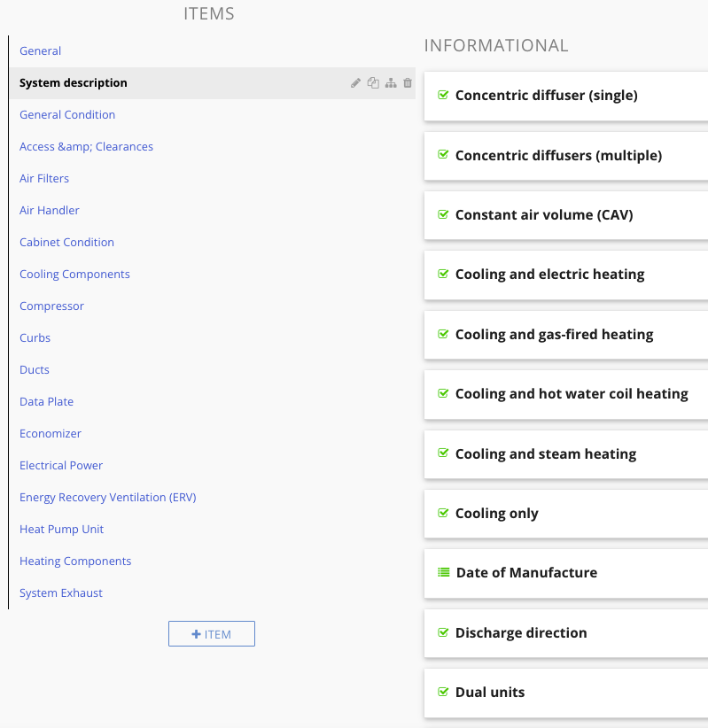Toggle the Cooling and steam heating checkbox
Image resolution: width=708 pixels, height=728 pixels.
443,453
